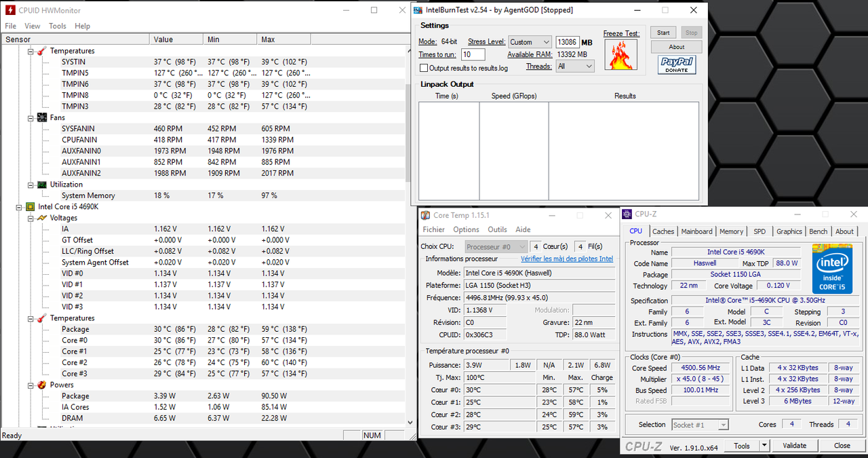Open HWMonitor Help menu
The width and height of the screenshot is (868, 458).
tap(82, 26)
